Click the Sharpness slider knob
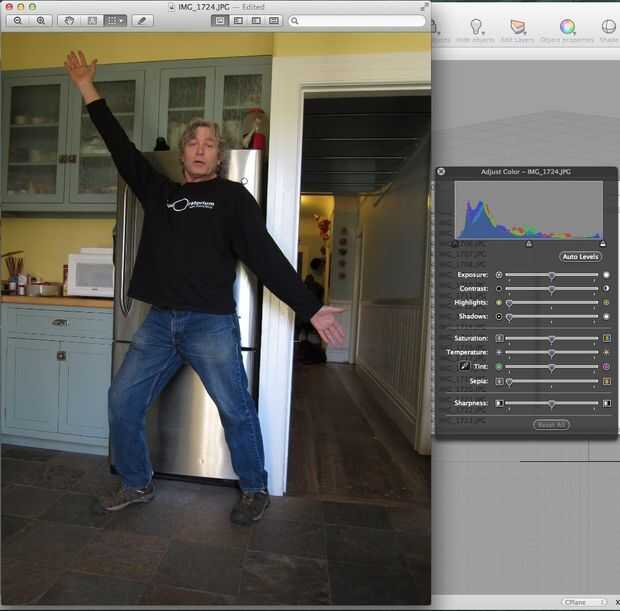This screenshot has height=611, width=620. pos(552,404)
